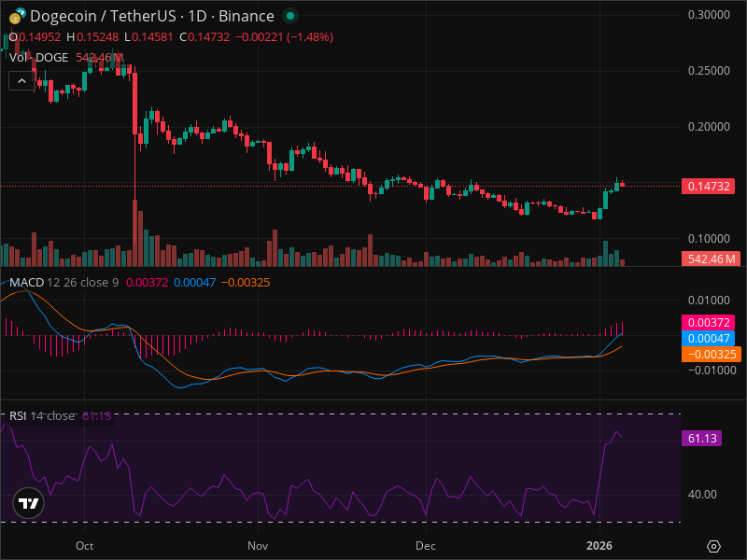Image resolution: width=747 pixels, height=560 pixels.
Task: Click the 0.30000 price scale label
Action: (x=709, y=15)
